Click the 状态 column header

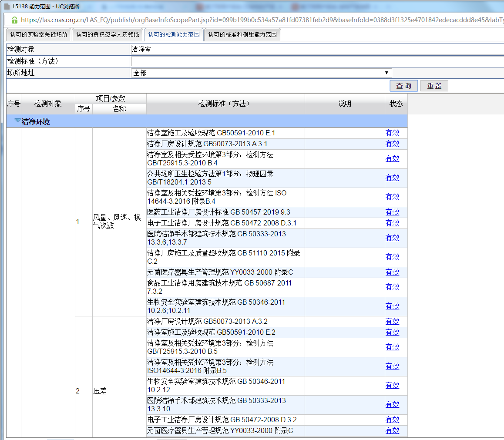[396, 104]
